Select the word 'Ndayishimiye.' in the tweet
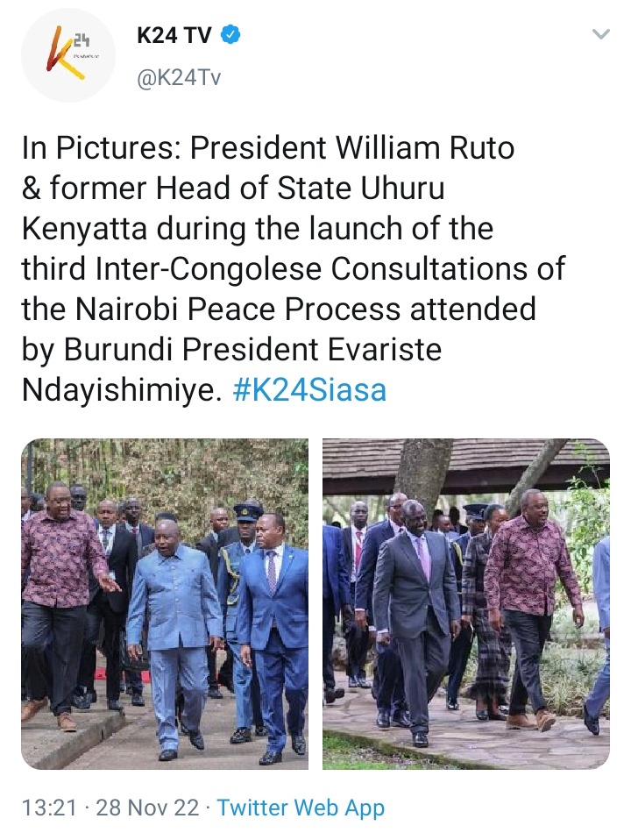Viewport: 631px width, 840px height. pyautogui.click(x=122, y=390)
